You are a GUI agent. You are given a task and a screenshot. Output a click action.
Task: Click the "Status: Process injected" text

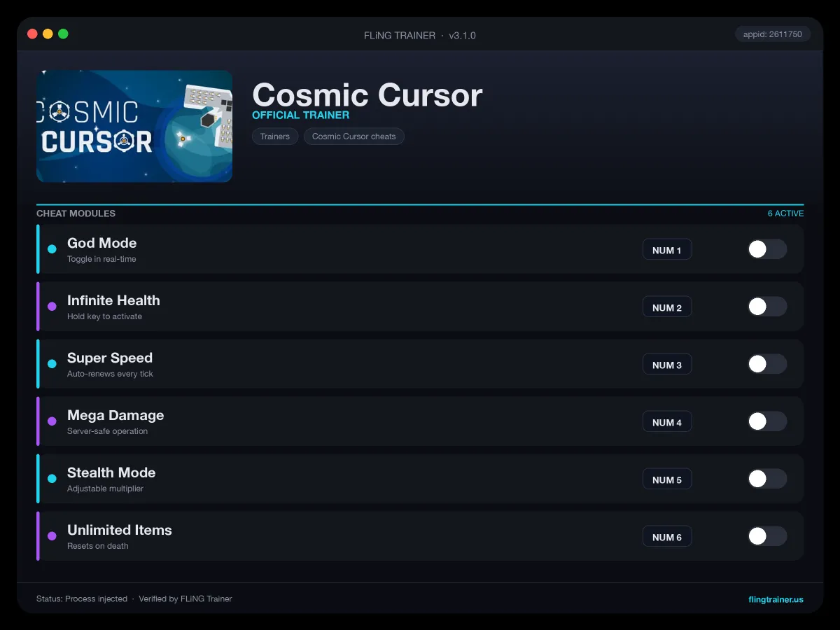tap(82, 599)
